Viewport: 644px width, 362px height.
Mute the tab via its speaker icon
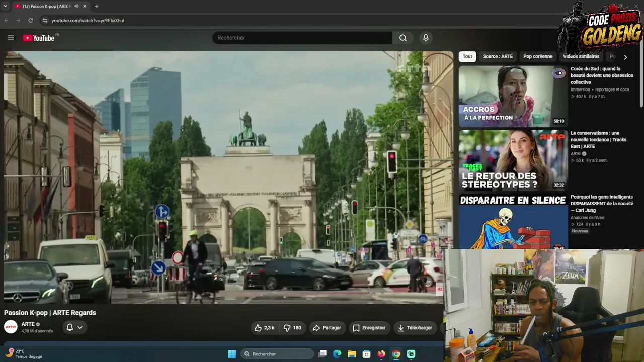(x=76, y=6)
